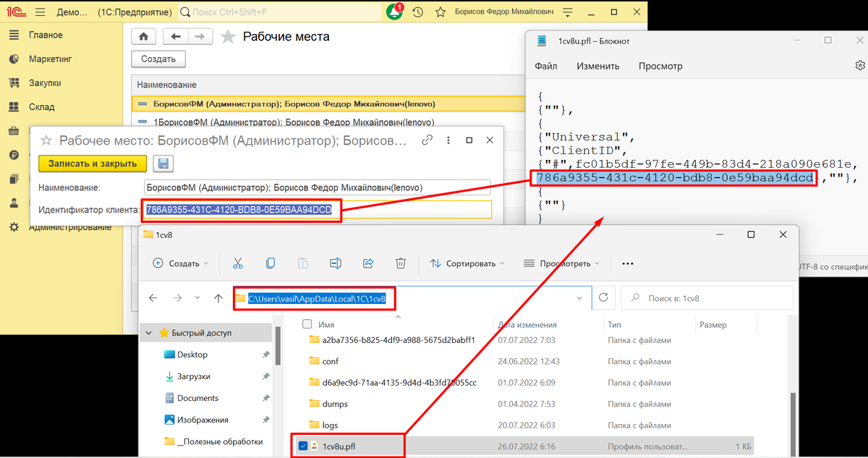Open more actions dots in Рабочее место

click(x=449, y=140)
